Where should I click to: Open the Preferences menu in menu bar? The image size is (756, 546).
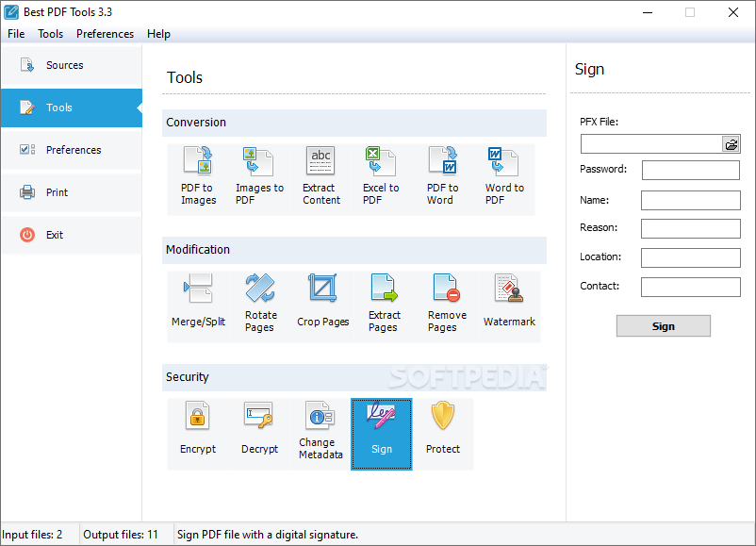pyautogui.click(x=105, y=34)
